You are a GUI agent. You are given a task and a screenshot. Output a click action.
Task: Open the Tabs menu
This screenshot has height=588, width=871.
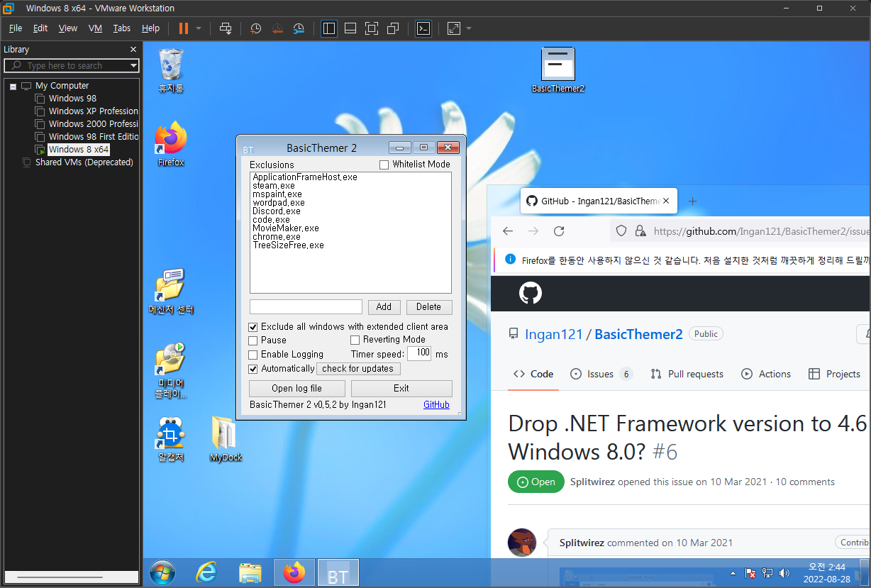(x=122, y=28)
